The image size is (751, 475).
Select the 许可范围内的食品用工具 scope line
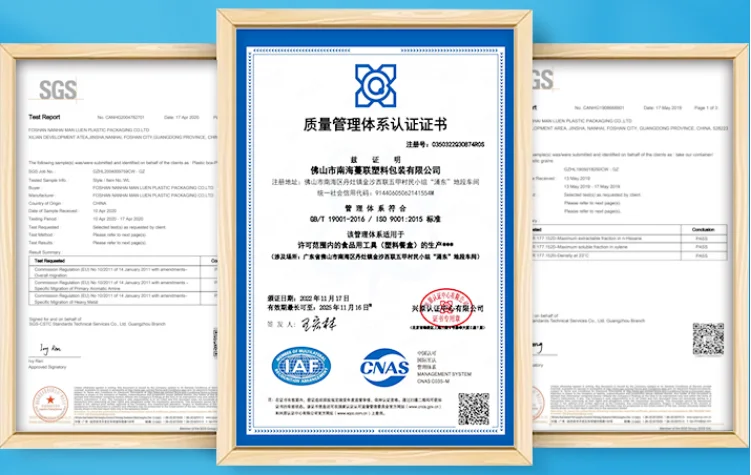click(x=376, y=245)
